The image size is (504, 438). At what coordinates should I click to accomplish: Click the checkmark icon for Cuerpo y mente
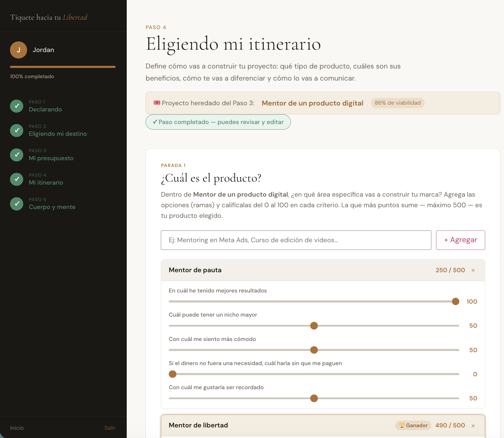(17, 204)
